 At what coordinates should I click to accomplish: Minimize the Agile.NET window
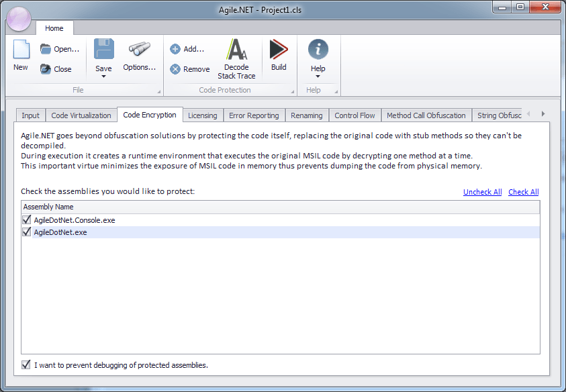pos(502,7)
